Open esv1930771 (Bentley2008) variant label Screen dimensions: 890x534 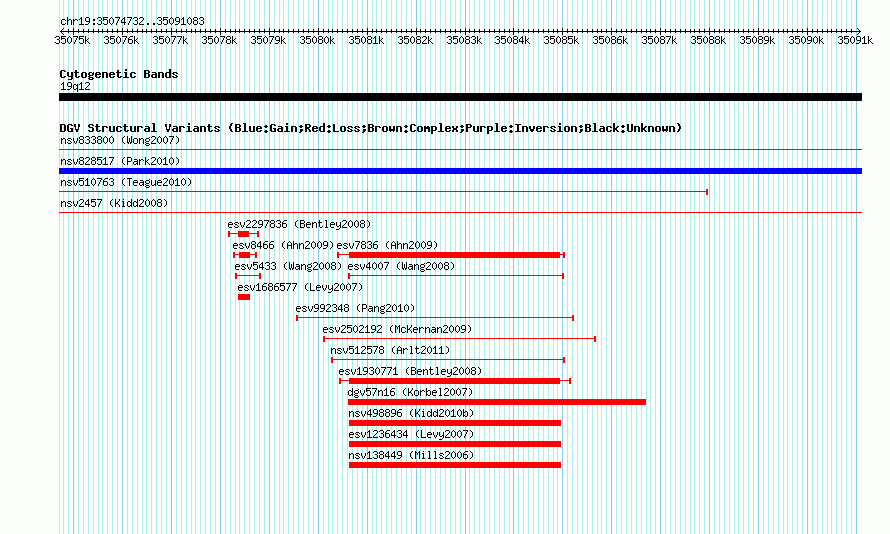410,371
